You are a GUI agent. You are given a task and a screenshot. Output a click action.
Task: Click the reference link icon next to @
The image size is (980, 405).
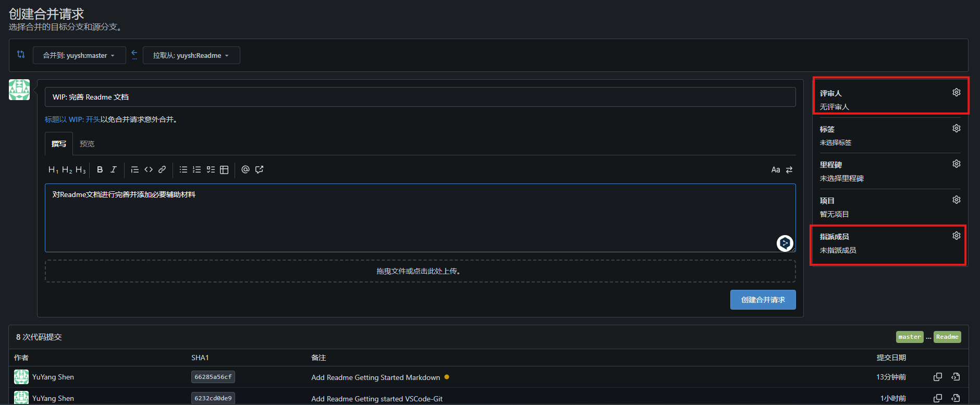coord(259,169)
